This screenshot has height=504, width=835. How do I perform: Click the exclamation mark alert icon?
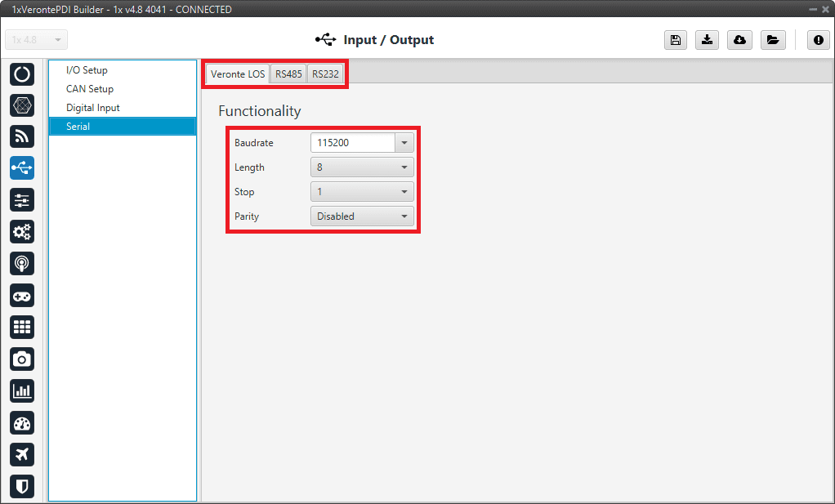pyautogui.click(x=818, y=40)
